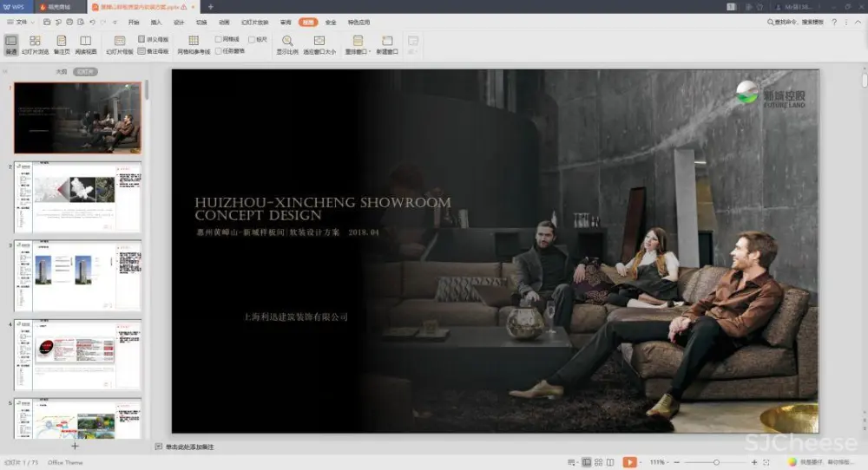Click the New Window (新建窗口) icon
Image resolution: width=868 pixels, height=470 pixels.
(x=387, y=43)
